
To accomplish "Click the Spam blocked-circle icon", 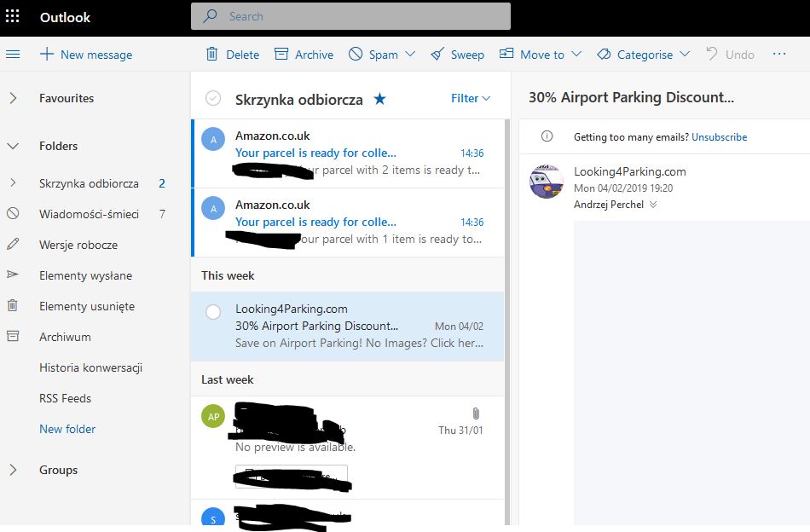I will (x=356, y=54).
